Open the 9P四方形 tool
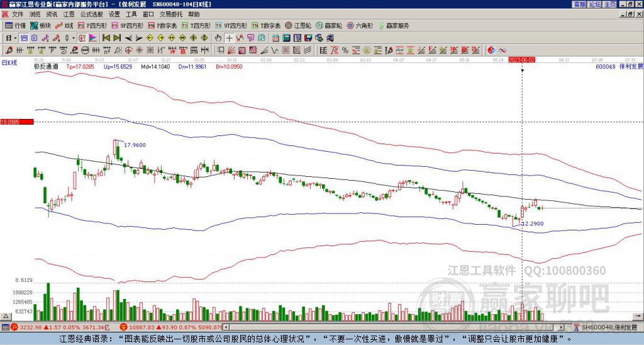Viewport: 644px width, 345px height. 128,25
